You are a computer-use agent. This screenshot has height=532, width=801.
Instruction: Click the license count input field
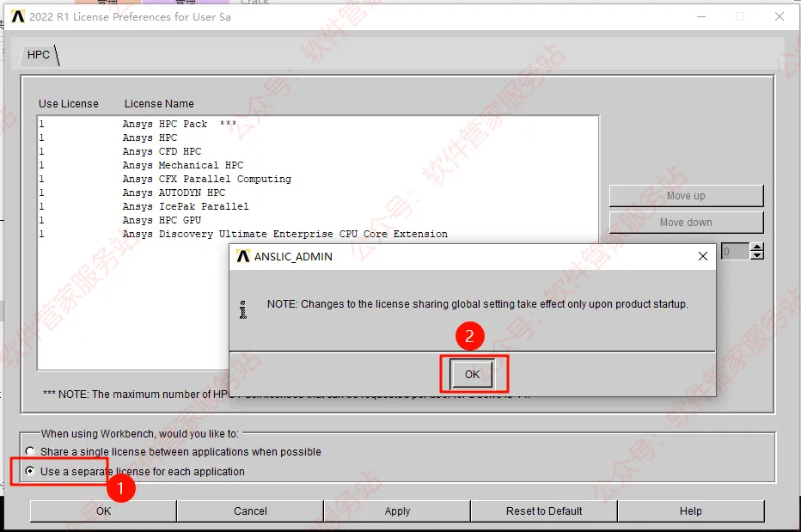pyautogui.click(x=735, y=251)
